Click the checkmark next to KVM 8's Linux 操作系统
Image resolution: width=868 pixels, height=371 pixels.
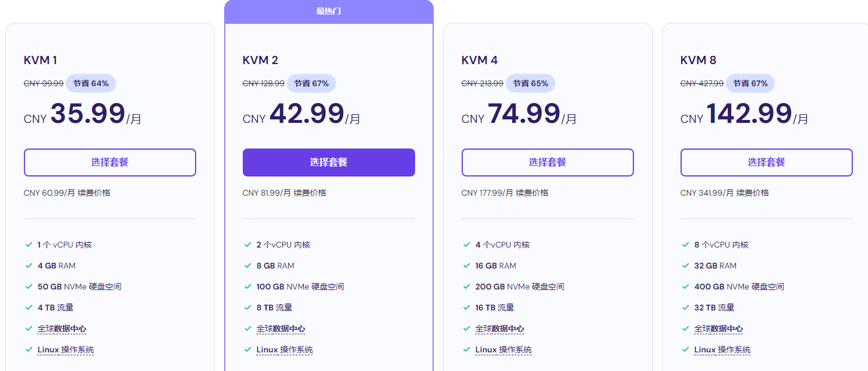click(x=685, y=349)
